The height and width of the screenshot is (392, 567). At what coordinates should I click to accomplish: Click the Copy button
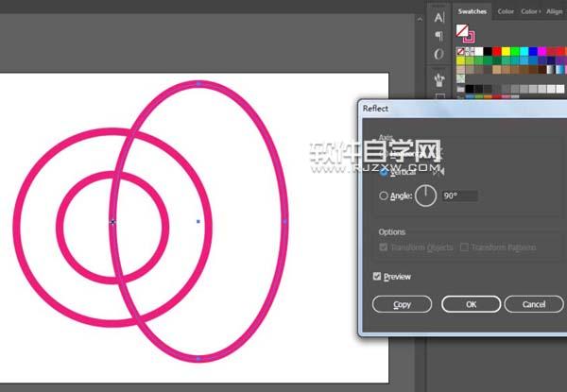[402, 304]
